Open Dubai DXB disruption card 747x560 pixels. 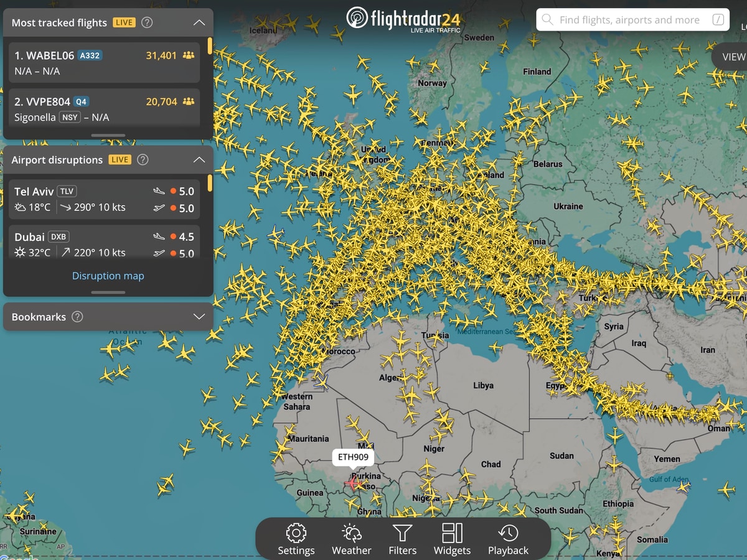click(x=105, y=242)
